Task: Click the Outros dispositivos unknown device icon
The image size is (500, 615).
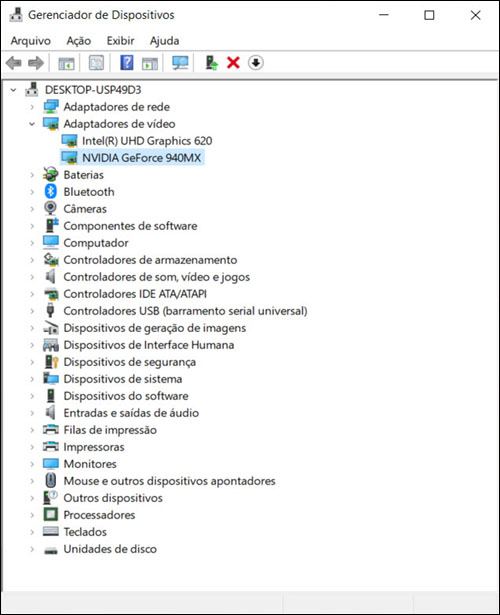Action: [50, 497]
